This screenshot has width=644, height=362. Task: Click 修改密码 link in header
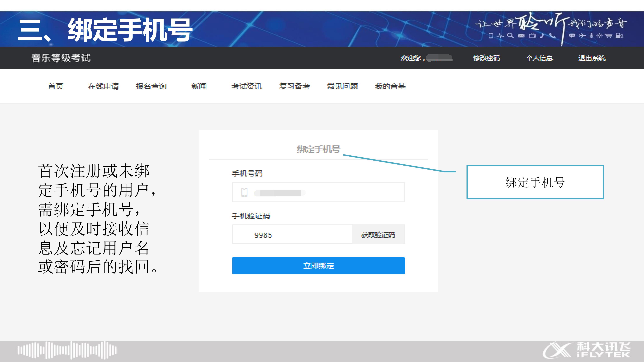coord(487,58)
